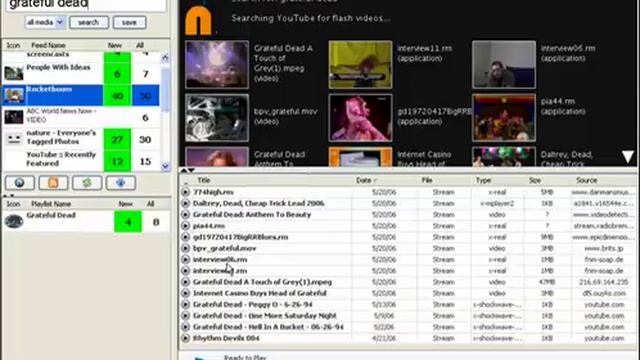This screenshot has height=360, width=640.
Task: Click the orange RSS feed icon button
Action: 53,183
